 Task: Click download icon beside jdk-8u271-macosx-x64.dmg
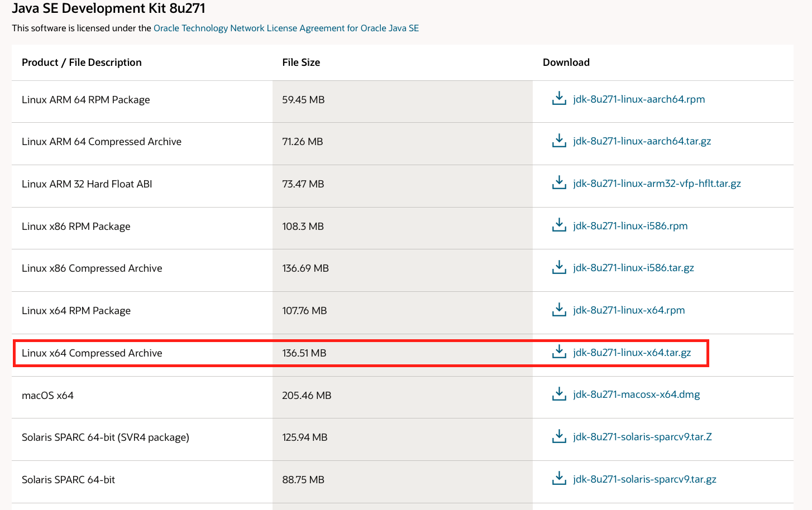[x=559, y=394]
